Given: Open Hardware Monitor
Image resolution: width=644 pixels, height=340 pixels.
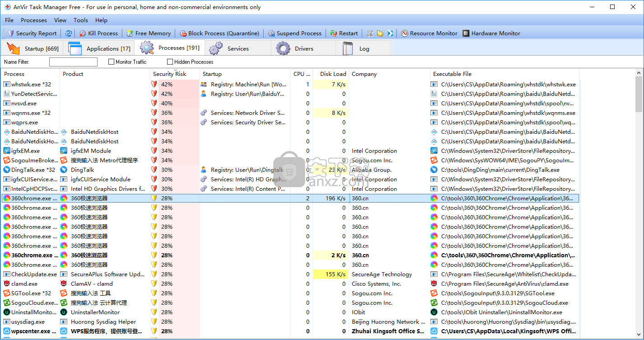Looking at the screenshot, I should (491, 33).
